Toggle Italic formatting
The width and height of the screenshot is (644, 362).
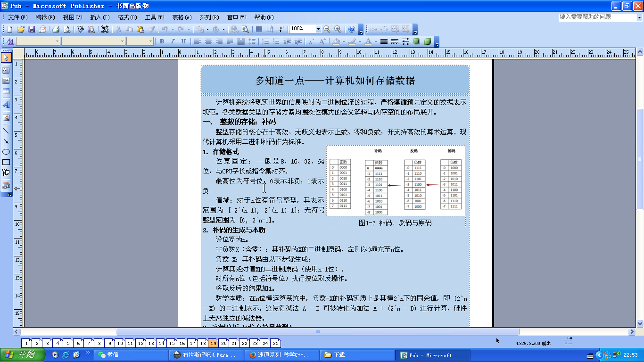pos(173,41)
